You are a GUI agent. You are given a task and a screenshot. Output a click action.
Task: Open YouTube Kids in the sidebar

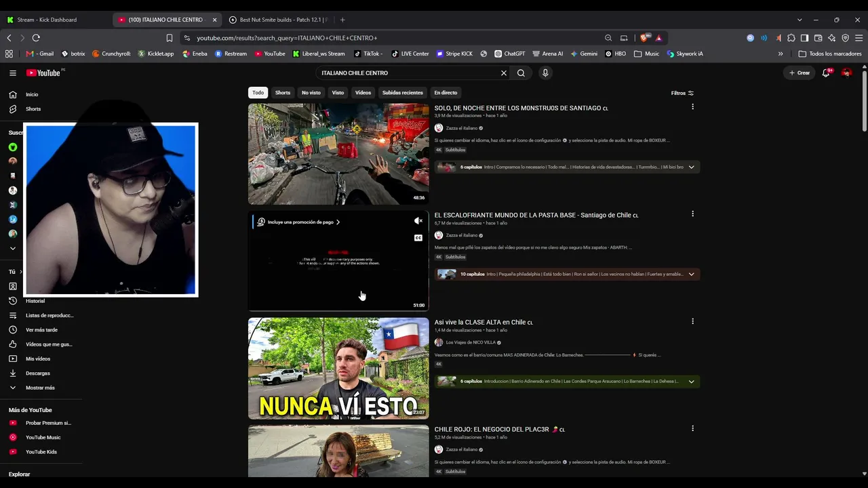tap(41, 451)
